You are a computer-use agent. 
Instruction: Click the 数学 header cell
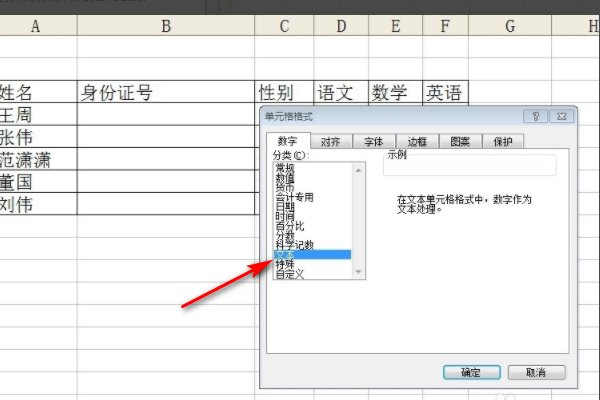395,92
